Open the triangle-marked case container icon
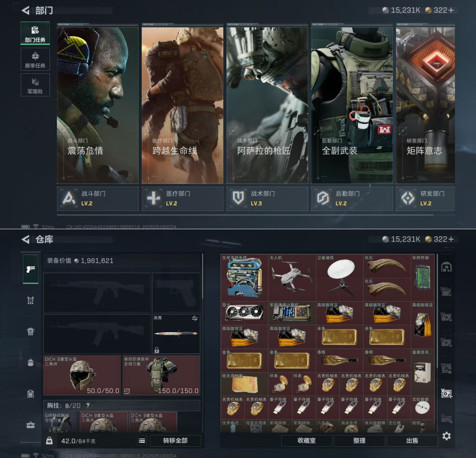Viewport: 476px width, 458px height. (446, 368)
